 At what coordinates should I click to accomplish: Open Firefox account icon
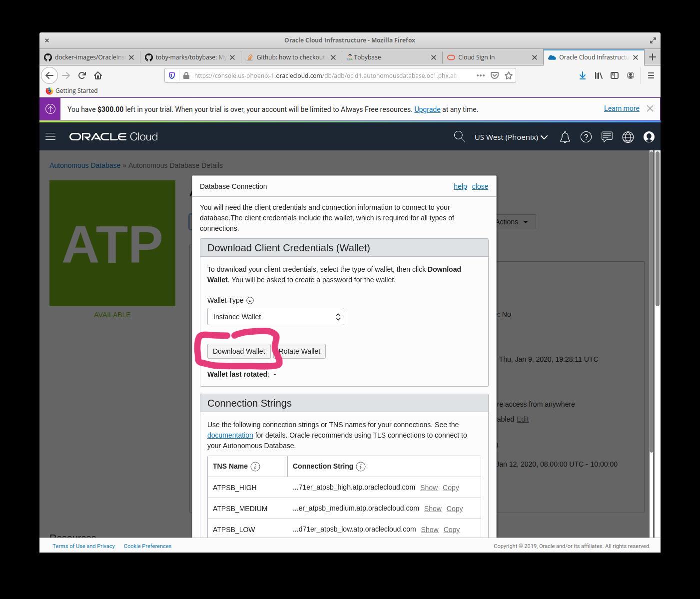pyautogui.click(x=631, y=75)
